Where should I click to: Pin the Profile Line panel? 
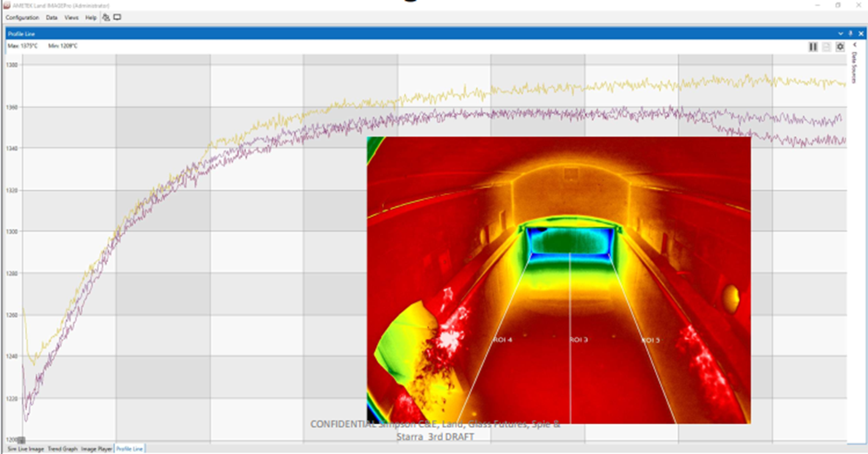tap(851, 34)
